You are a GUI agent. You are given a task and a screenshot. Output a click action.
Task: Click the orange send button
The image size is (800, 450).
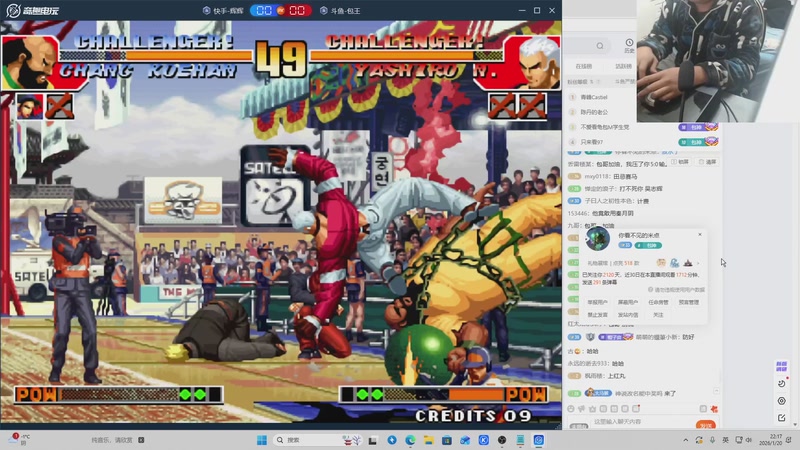point(706,424)
